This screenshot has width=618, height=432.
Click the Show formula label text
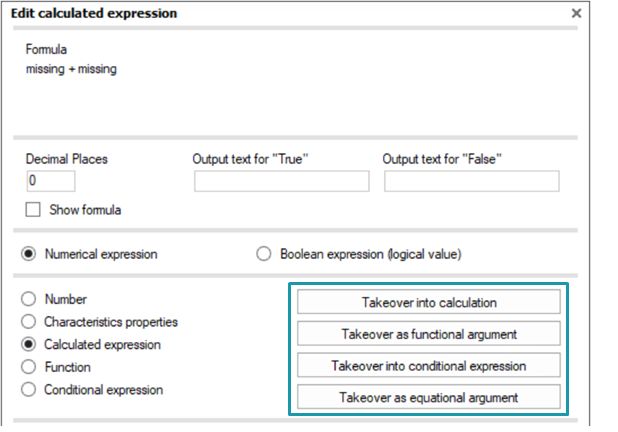pos(85,210)
